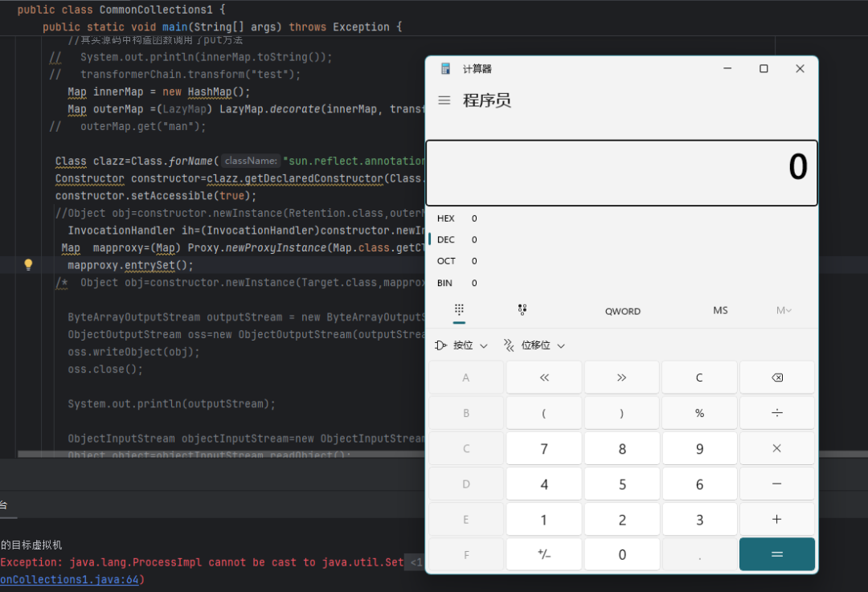Expand the 位移位 bit shift dropdown
Viewport: 868px width, 592px height.
534,345
